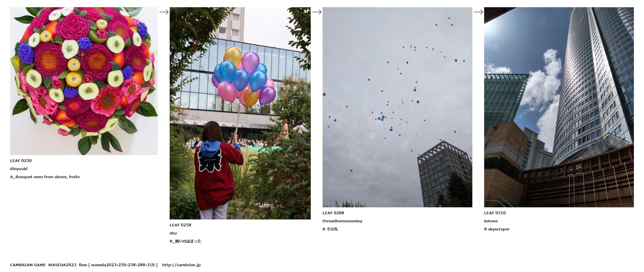Open the skyscraper photo LEAF 0310

pyautogui.click(x=559, y=107)
